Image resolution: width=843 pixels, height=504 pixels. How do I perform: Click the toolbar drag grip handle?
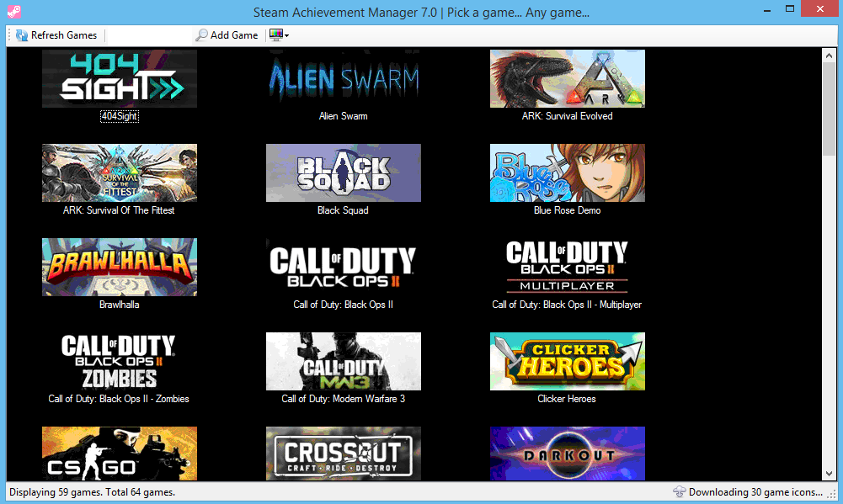(9, 35)
